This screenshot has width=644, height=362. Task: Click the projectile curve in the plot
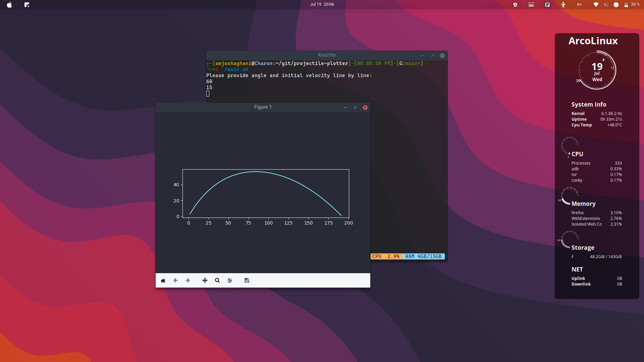(256, 172)
